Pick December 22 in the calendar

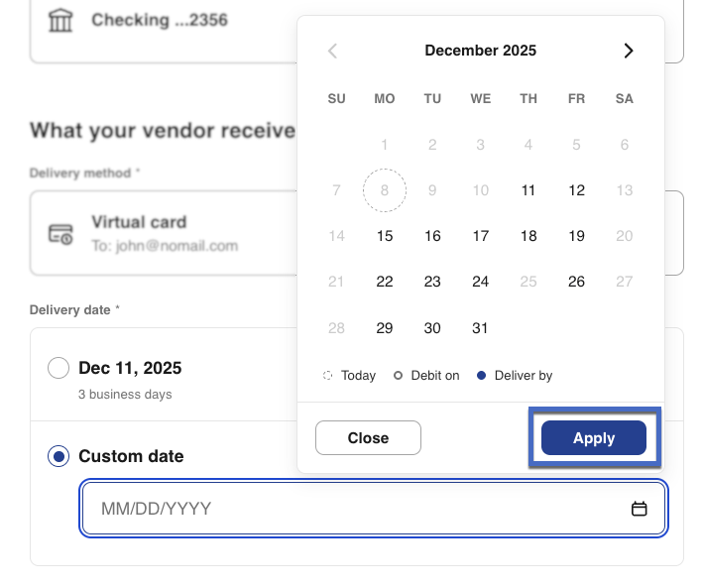(x=385, y=282)
